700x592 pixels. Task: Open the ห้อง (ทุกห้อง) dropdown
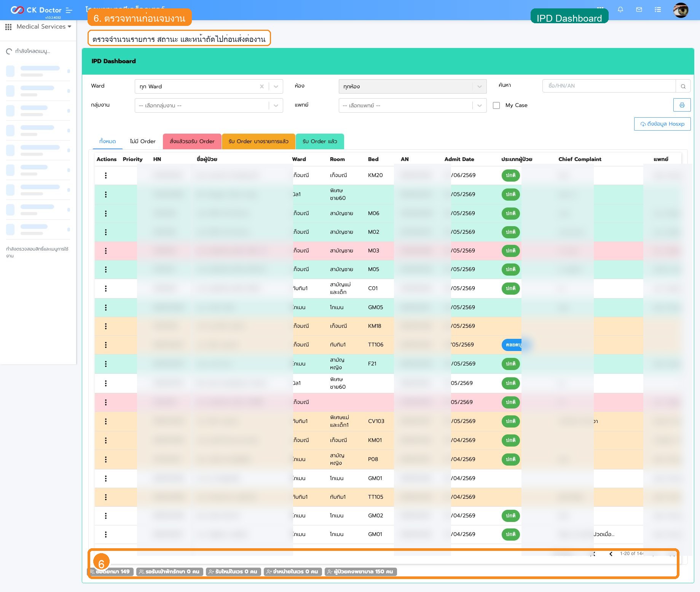tap(413, 86)
